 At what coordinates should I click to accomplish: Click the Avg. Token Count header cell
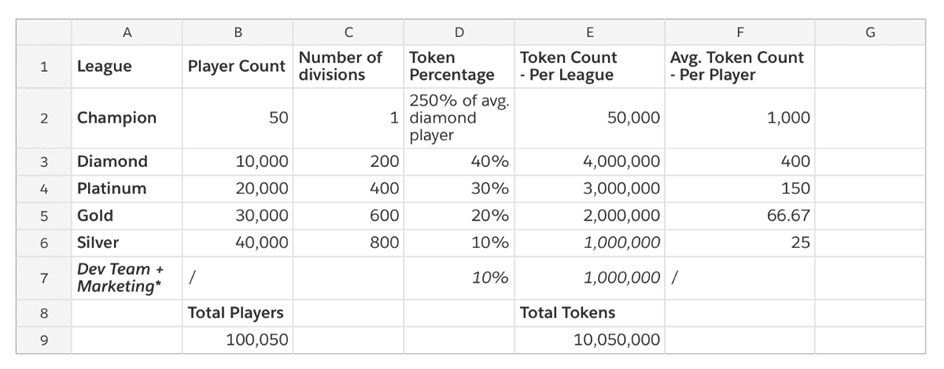740,66
